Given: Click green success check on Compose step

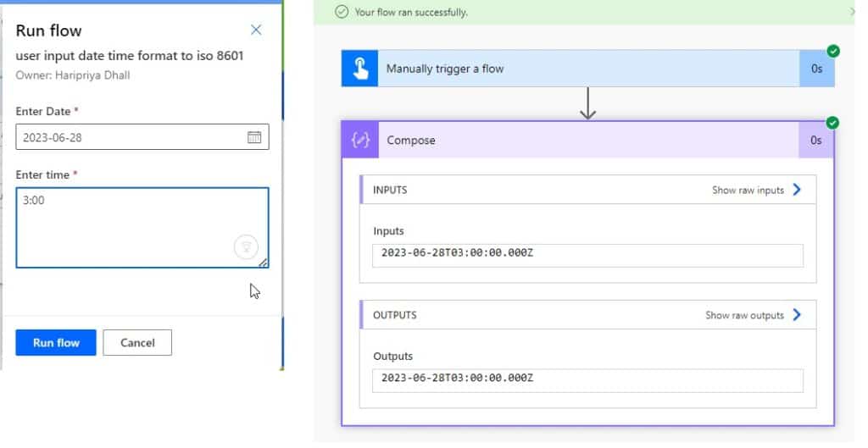Looking at the screenshot, I should coord(832,122).
